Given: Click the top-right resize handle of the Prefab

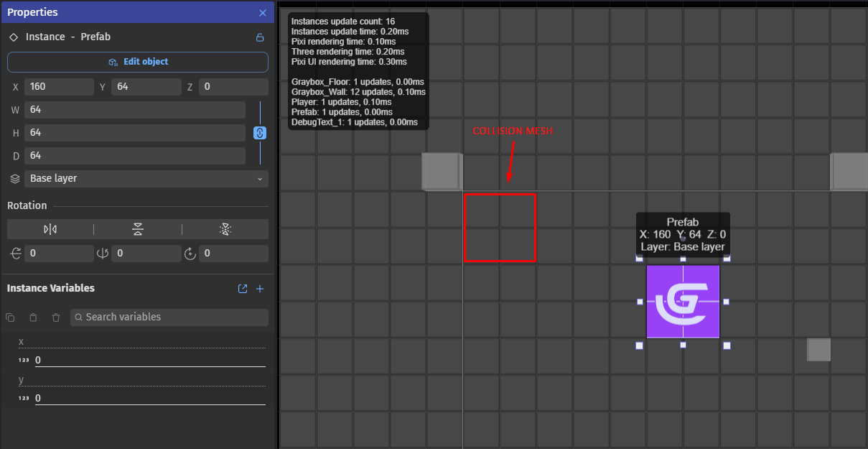Looking at the screenshot, I should (727, 258).
